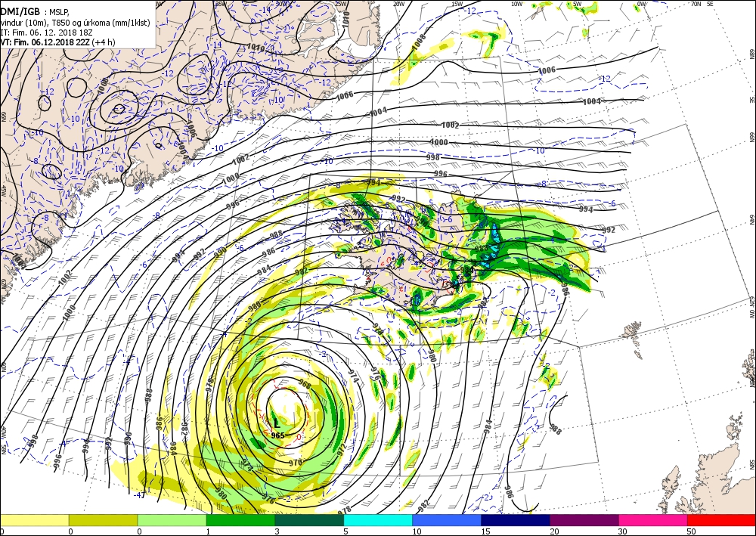
Task: Click the 'DMI/IGB : MSLP,' title line
Action: 35,12
